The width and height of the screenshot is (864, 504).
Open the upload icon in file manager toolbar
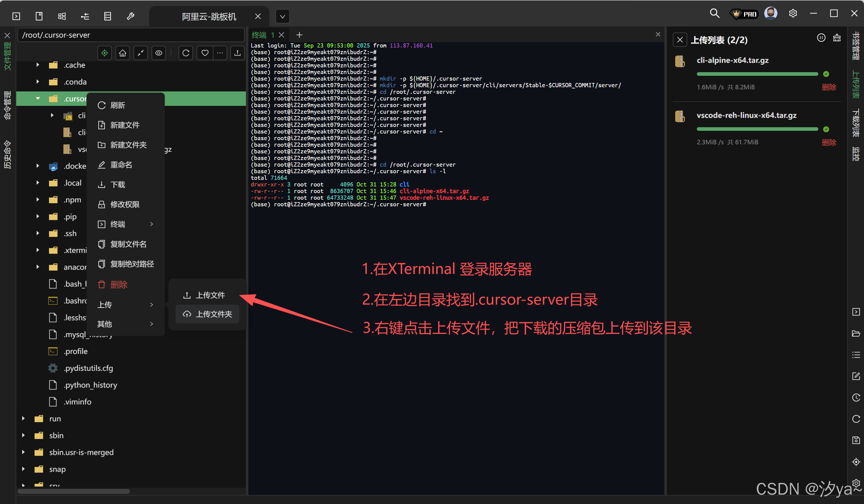(x=237, y=53)
